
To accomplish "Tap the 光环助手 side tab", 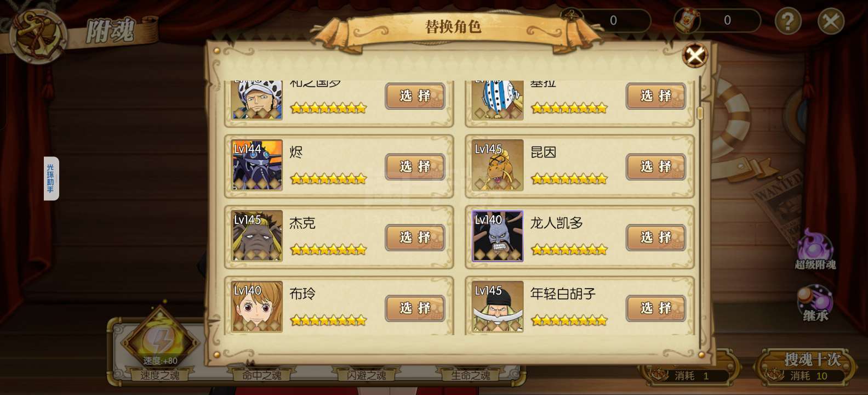I will click(51, 178).
